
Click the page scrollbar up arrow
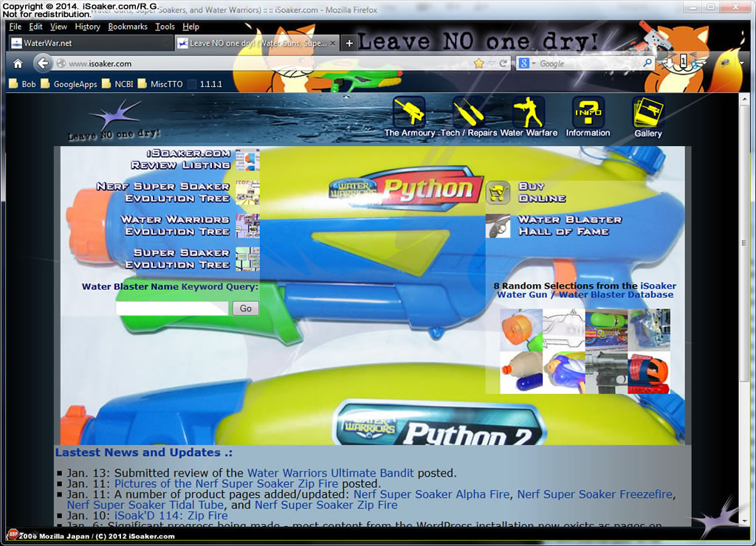click(744, 100)
